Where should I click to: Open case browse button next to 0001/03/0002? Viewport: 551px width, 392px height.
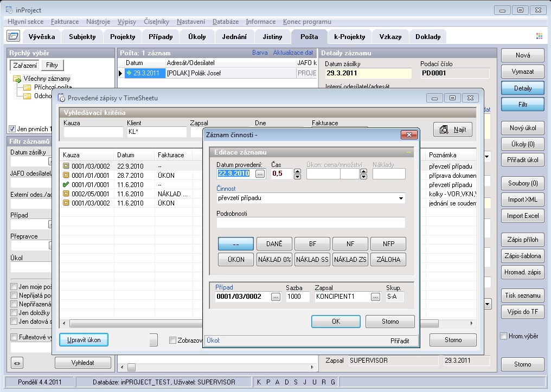coord(276,297)
